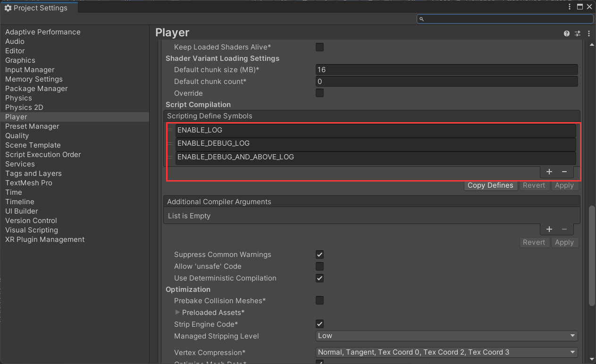Open the Graphics settings category
This screenshot has width=596, height=364.
[x=20, y=60]
